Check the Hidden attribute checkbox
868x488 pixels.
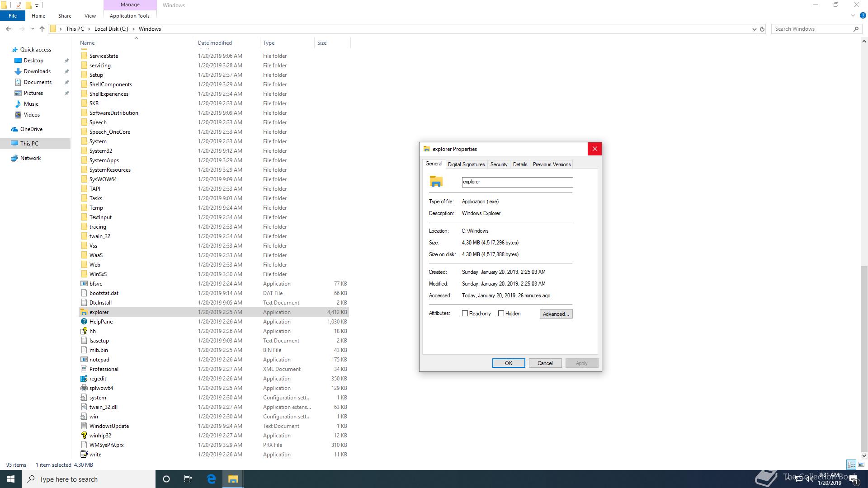(x=501, y=314)
